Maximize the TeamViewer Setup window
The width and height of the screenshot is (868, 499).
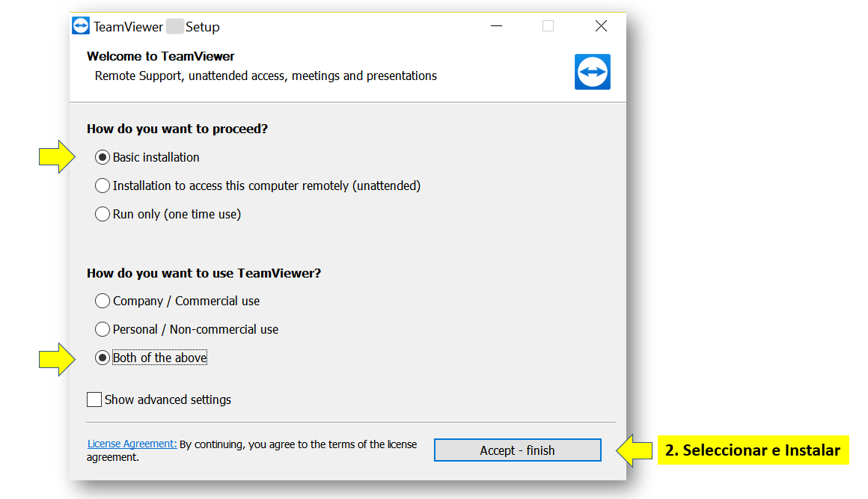[548, 26]
